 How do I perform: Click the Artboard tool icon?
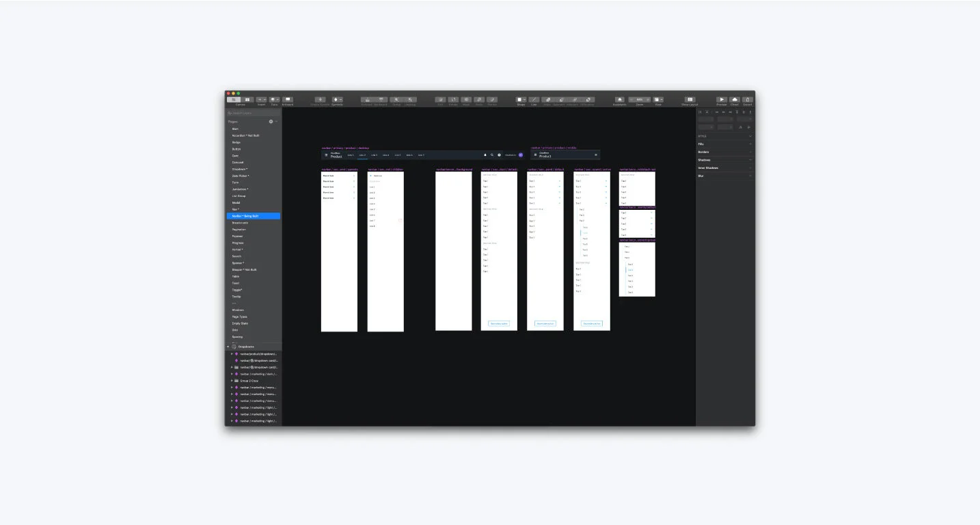287,100
